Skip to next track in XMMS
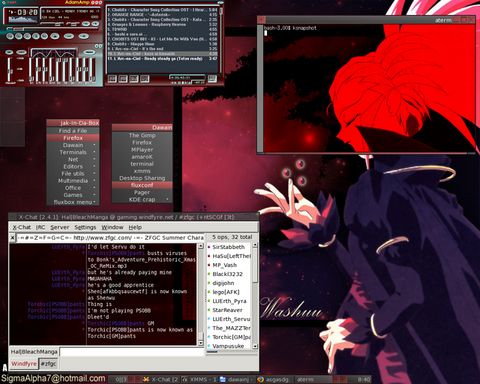 coord(44,36)
